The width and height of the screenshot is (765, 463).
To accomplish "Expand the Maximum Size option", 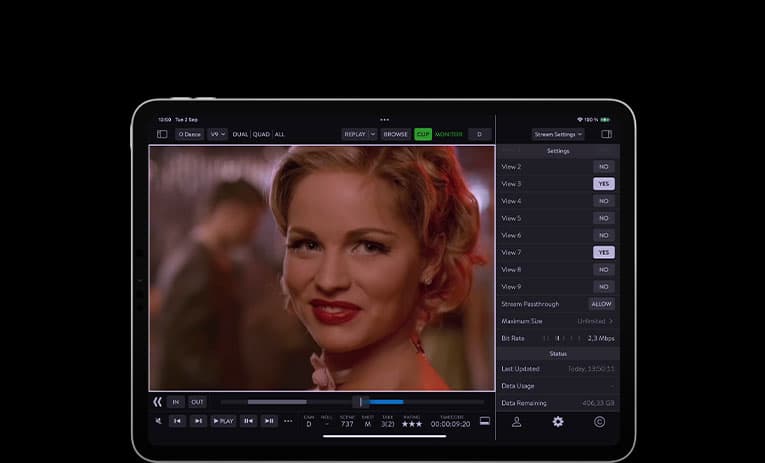I will (x=596, y=321).
